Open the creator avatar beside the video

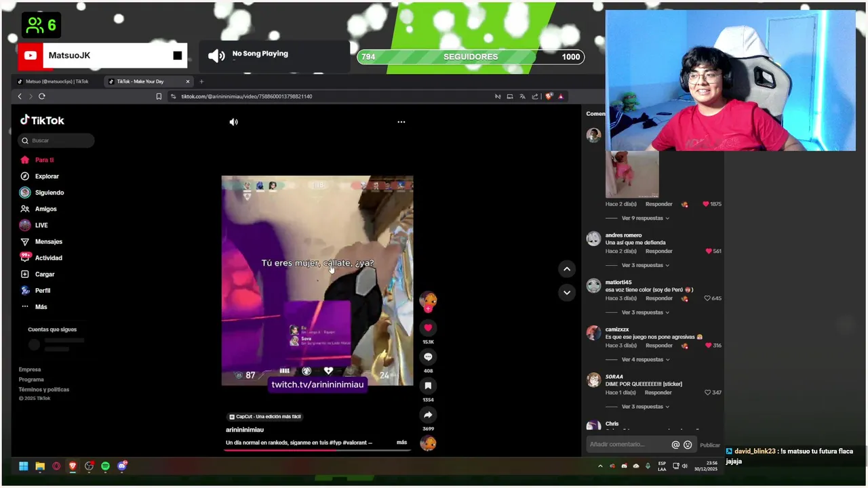click(x=428, y=300)
